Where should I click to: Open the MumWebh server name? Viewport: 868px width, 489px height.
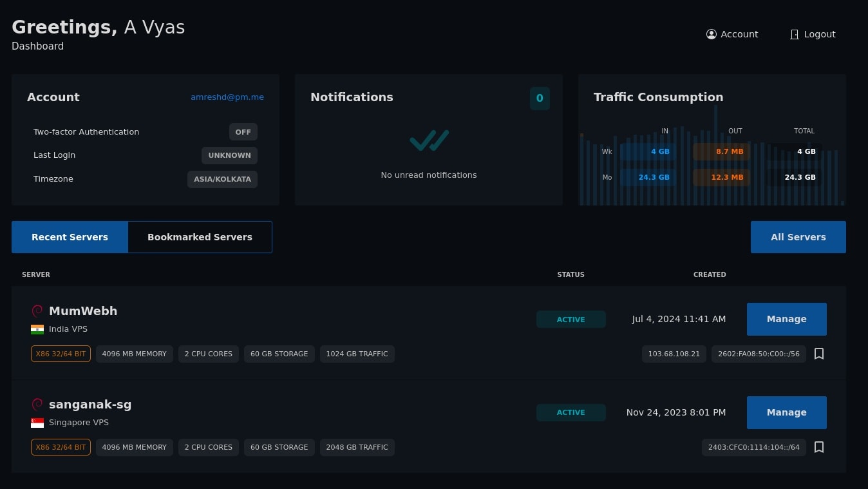point(83,311)
